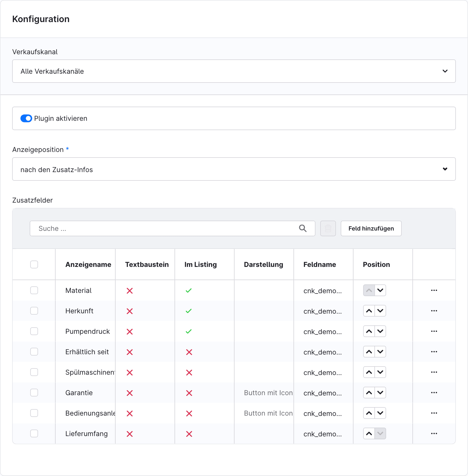Image resolution: width=468 pixels, height=476 pixels.
Task: Click Im Listing cross for Lieferumfang
Action: tap(189, 434)
